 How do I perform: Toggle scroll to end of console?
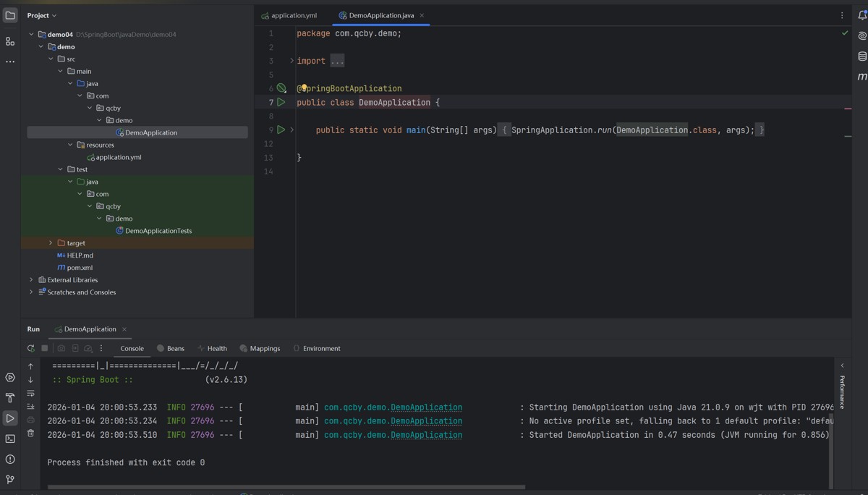click(x=30, y=407)
